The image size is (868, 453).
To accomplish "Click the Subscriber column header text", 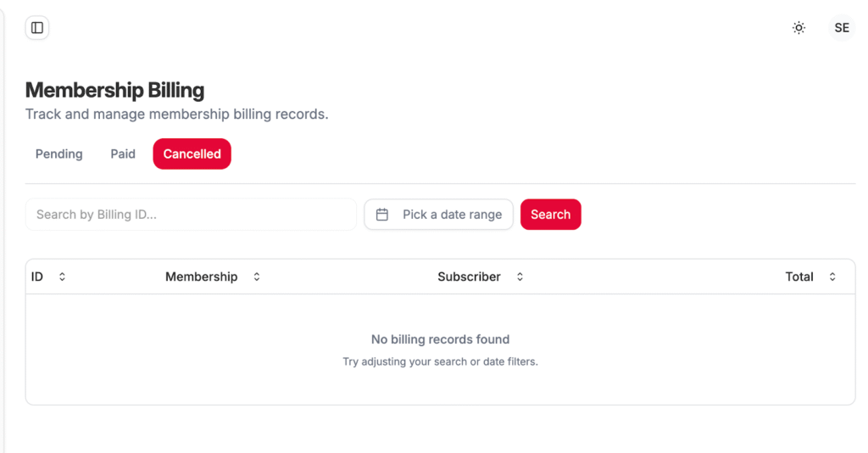I will pos(469,277).
